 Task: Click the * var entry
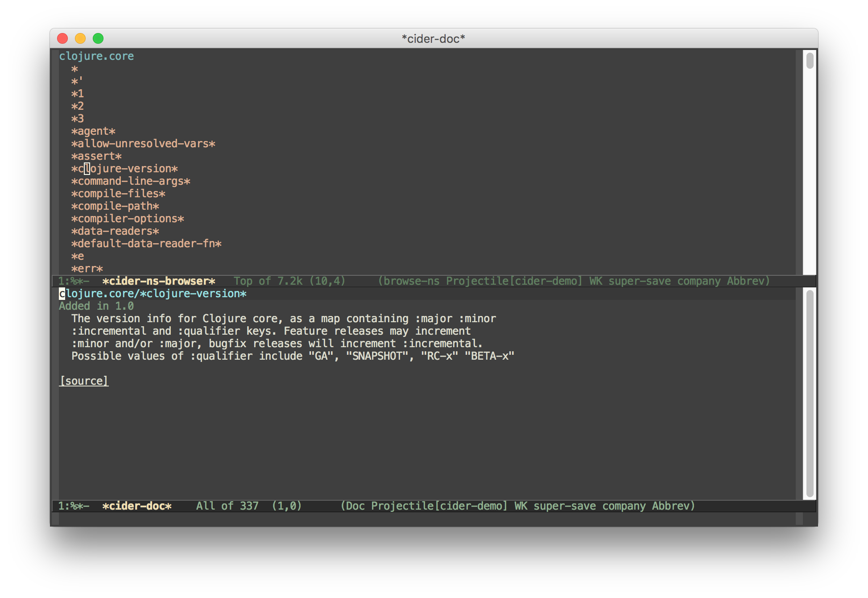74,69
